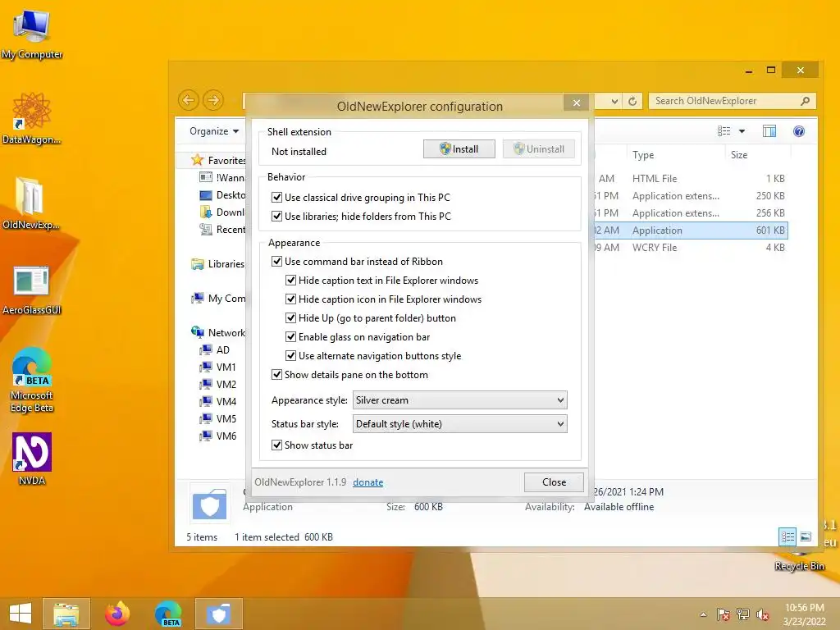Screen dimensions: 840x630
Task: Select the OldNewExp folder on desktop
Action: [30, 203]
